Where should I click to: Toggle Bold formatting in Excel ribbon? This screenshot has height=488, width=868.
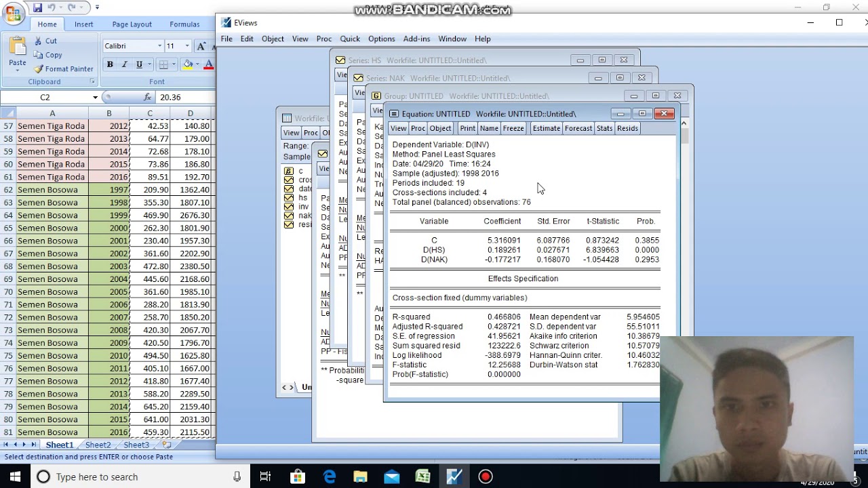click(110, 64)
